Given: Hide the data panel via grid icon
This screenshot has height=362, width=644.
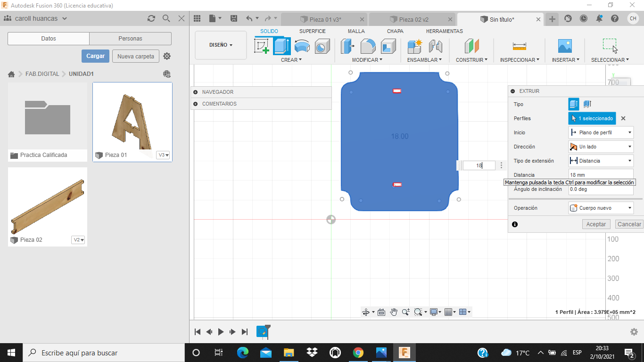Looking at the screenshot, I should tap(198, 18).
